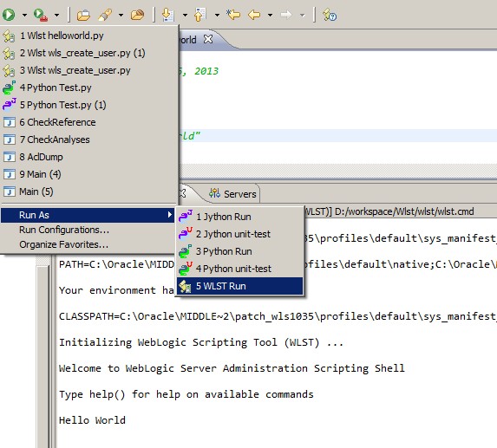Screen dimensions: 497x448
Task: Open the Previous Annotation dropdown arrow
Action: [x=217, y=15]
